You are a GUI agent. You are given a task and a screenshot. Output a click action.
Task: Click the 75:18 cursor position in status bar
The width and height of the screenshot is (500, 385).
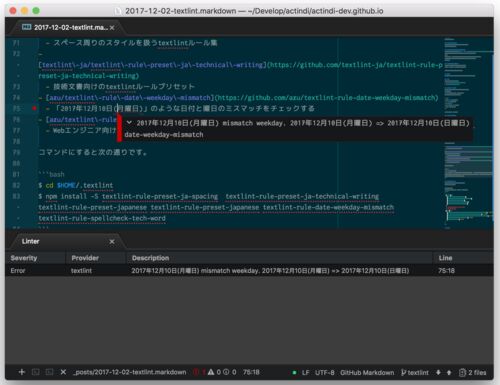(x=251, y=372)
